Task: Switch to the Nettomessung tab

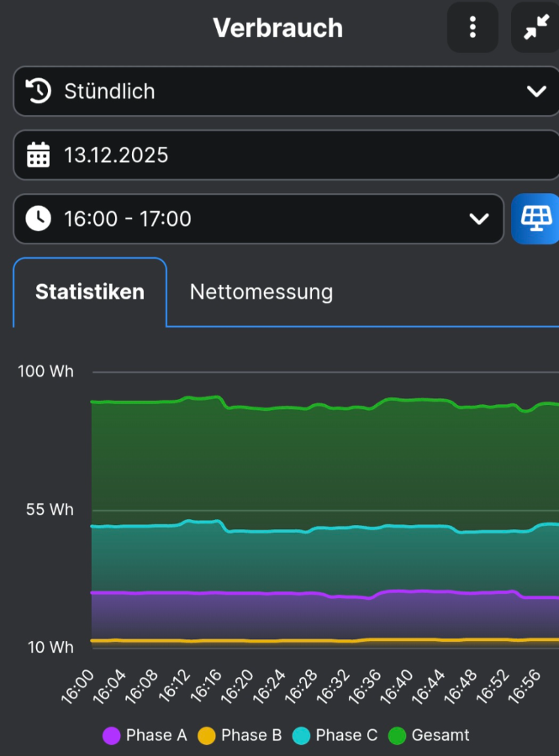Action: (261, 292)
